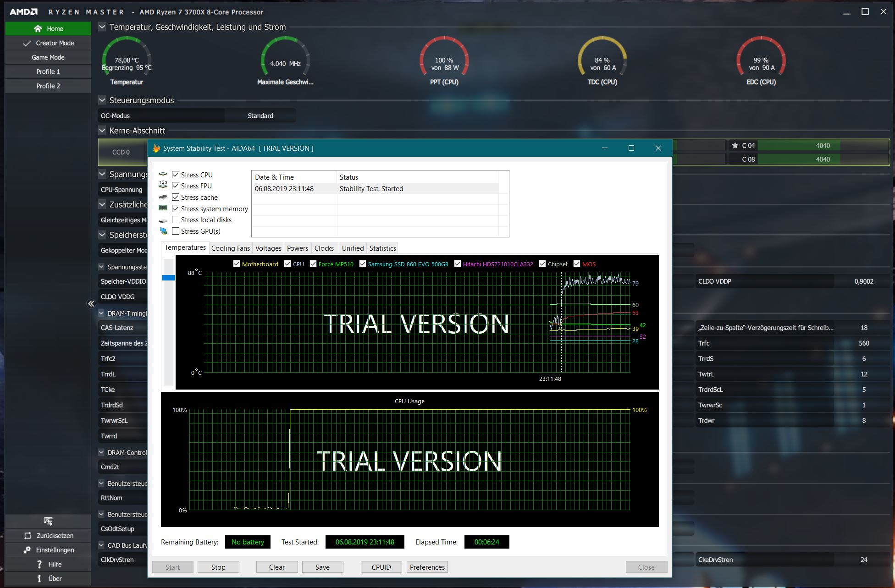Viewport: 895px width, 588px height.
Task: Uncheck Stress system memory
Action: (x=176, y=209)
